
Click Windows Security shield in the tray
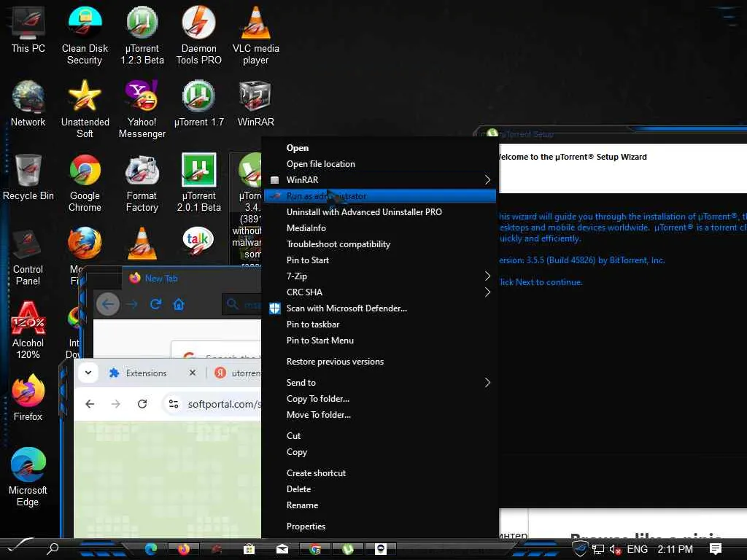tap(580, 548)
